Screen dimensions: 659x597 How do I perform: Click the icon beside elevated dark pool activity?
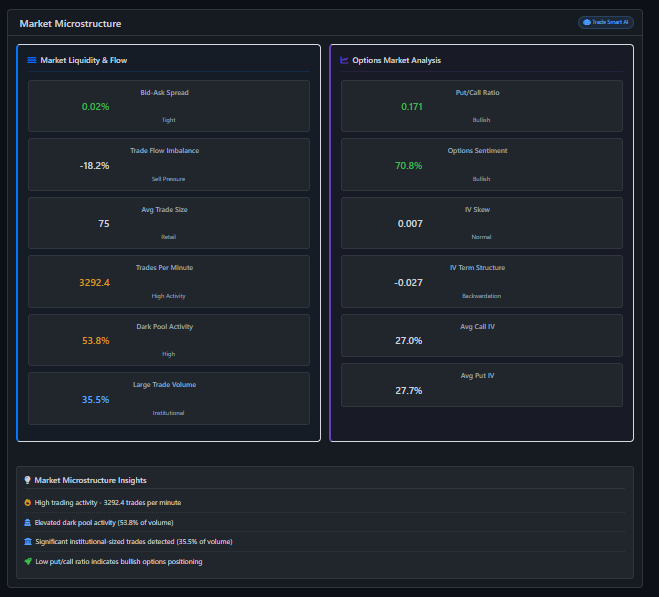(27, 522)
